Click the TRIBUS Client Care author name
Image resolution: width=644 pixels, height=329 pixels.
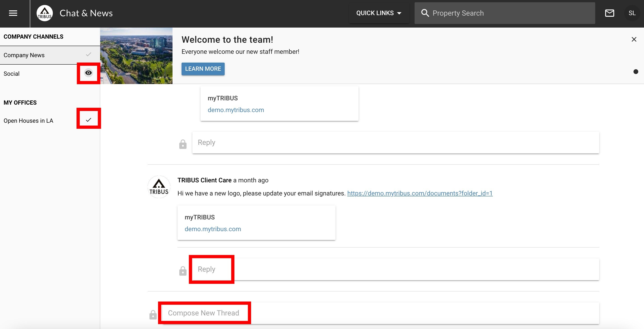(205, 180)
